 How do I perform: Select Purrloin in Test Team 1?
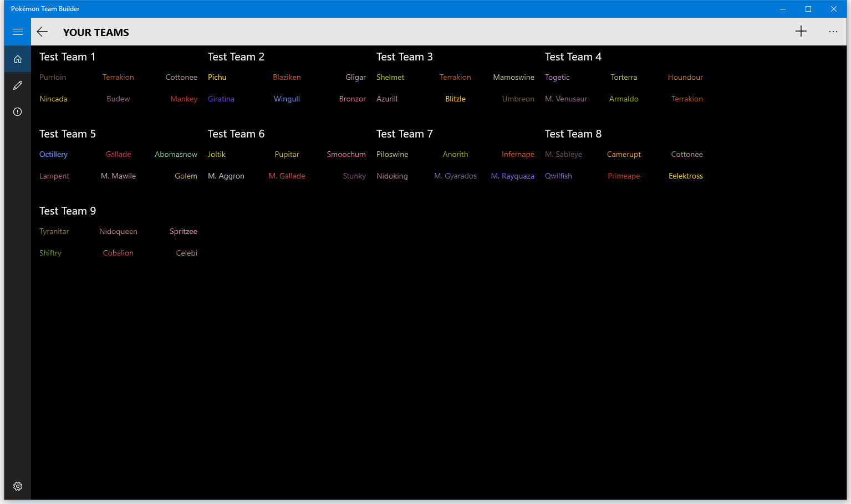(x=53, y=77)
